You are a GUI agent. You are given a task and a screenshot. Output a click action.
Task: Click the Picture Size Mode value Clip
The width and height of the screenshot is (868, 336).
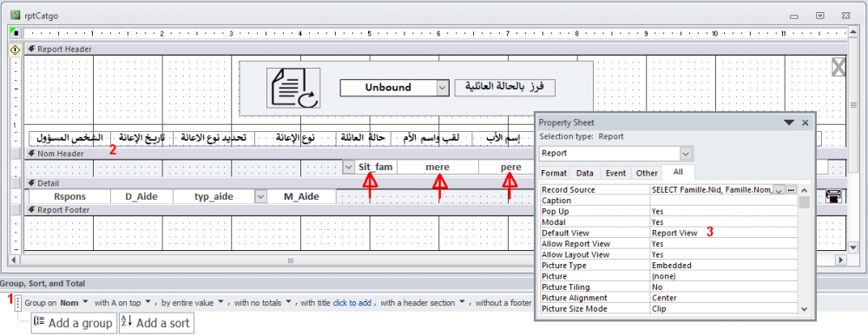[724, 308]
